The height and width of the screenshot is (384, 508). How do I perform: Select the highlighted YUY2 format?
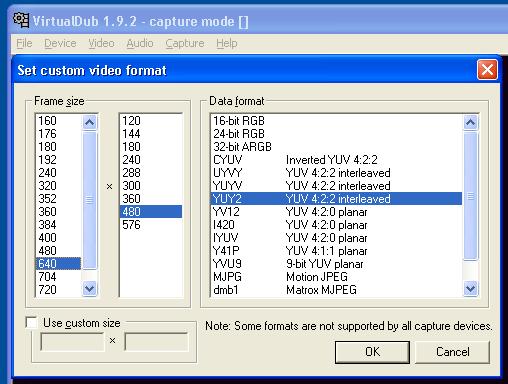pyautogui.click(x=337, y=199)
